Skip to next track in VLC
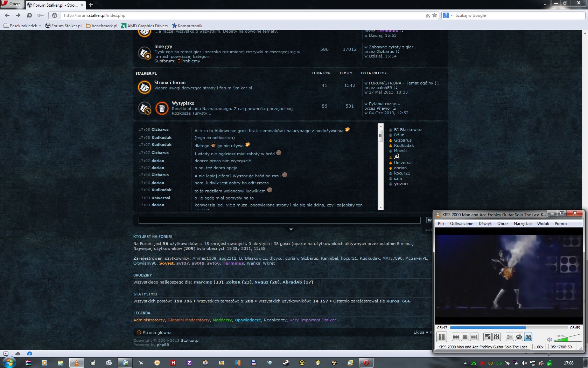The image size is (588, 368). pyautogui.click(x=474, y=337)
